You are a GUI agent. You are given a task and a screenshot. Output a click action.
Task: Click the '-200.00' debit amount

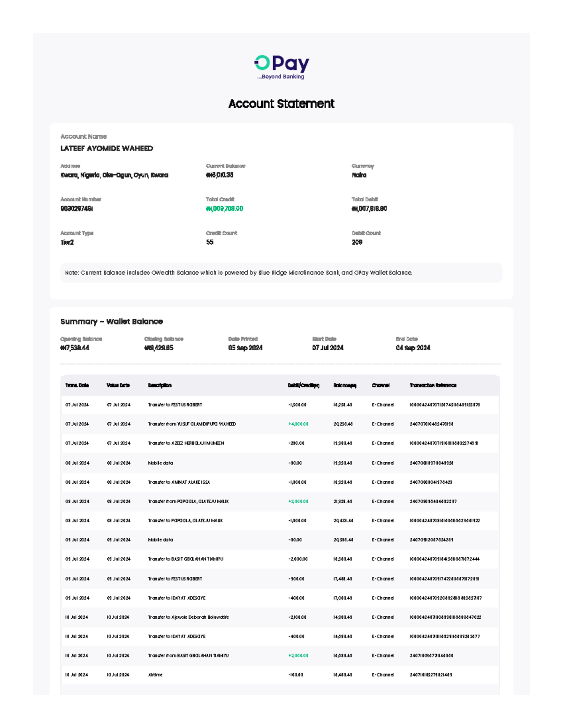[x=296, y=443]
